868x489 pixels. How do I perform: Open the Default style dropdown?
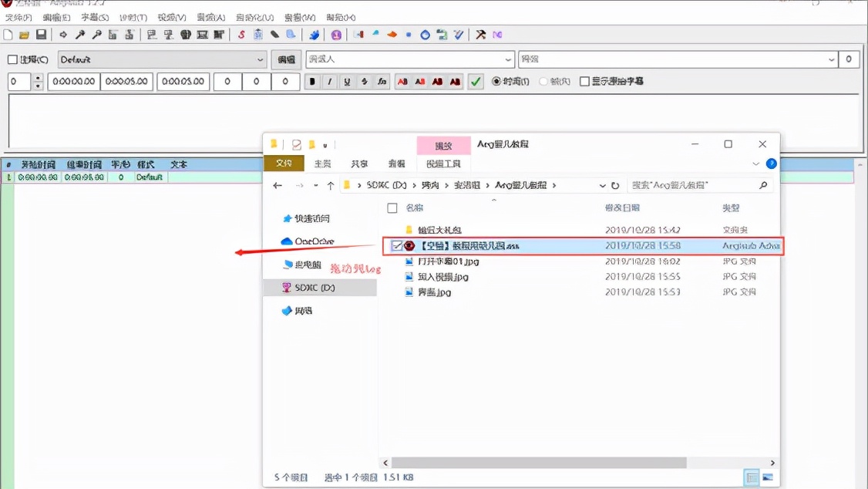(x=261, y=59)
